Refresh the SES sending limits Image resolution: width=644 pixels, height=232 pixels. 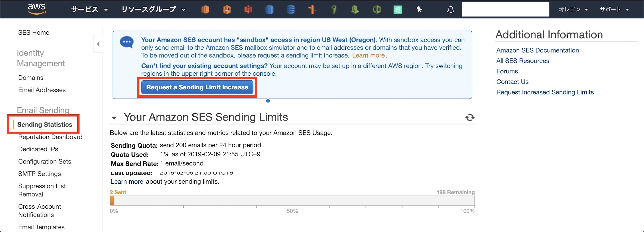[x=469, y=118]
